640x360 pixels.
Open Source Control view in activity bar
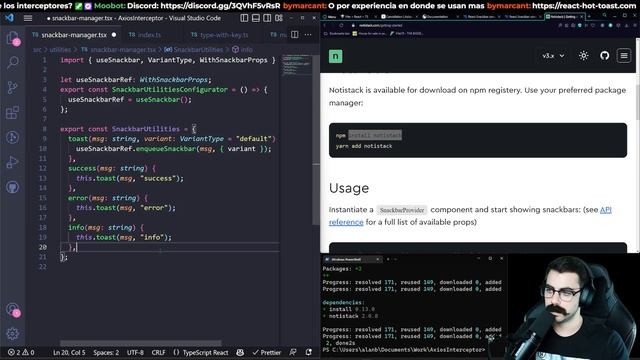pos(13,87)
